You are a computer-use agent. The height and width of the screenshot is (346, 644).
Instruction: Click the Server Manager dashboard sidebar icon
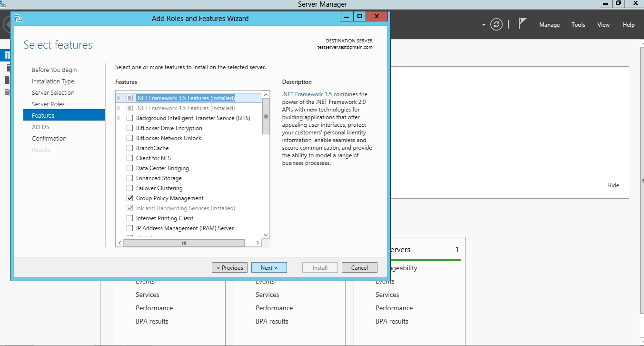7,55
